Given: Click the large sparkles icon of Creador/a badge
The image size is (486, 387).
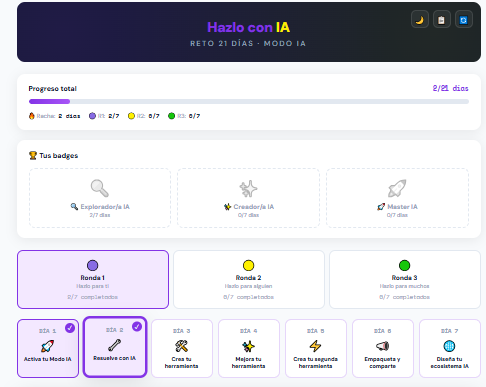Looking at the screenshot, I should pyautogui.click(x=248, y=188).
